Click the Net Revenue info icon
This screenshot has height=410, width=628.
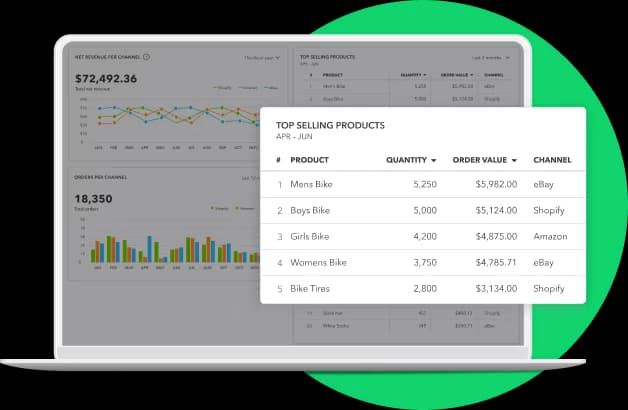147,57
